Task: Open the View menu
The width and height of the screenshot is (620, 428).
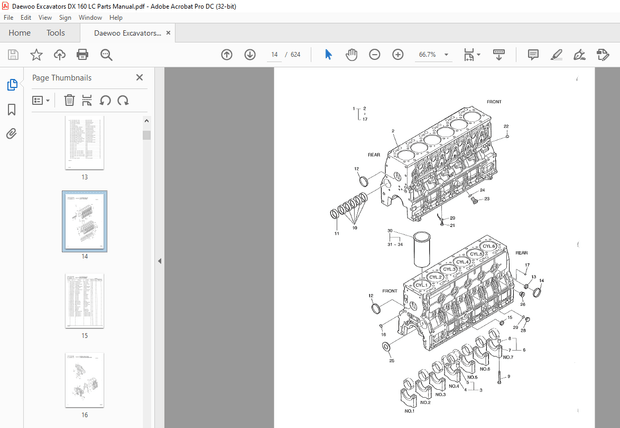Action: tap(45, 17)
